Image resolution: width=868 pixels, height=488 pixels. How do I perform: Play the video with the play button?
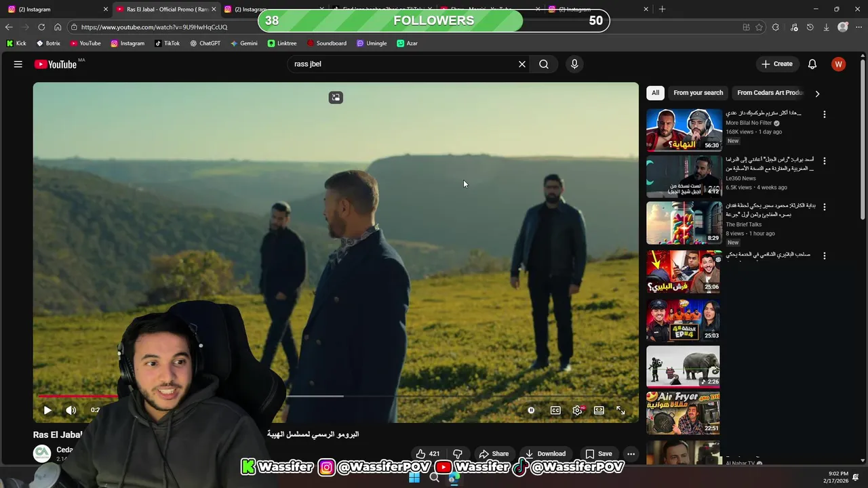(47, 410)
